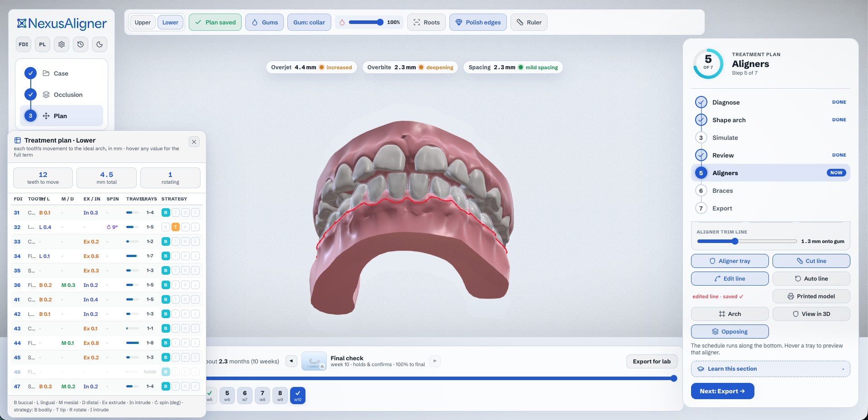Toggle dark mode with the moon icon
The height and width of the screenshot is (420, 868).
click(x=100, y=44)
